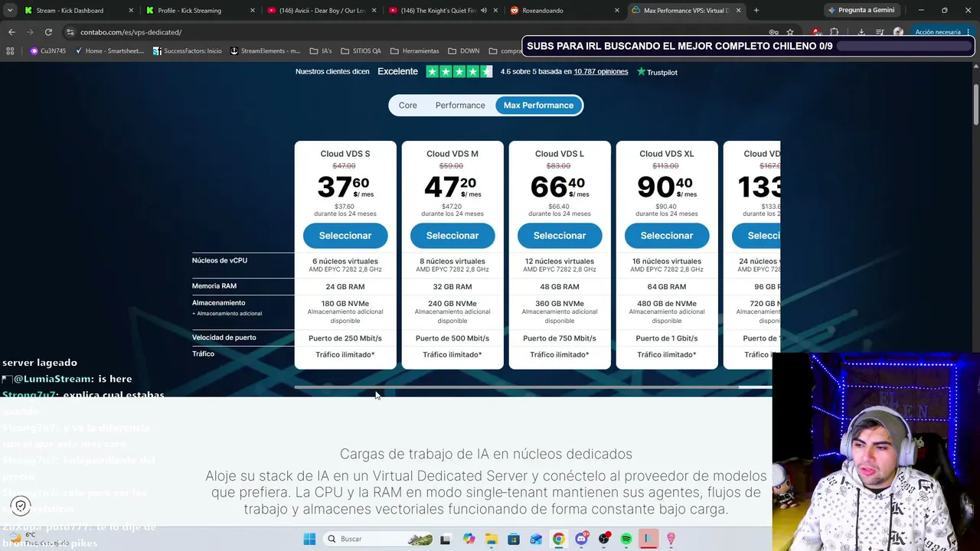The height and width of the screenshot is (551, 980).
Task: Click the 'Velocidad de puerto' row label
Action: (224, 337)
